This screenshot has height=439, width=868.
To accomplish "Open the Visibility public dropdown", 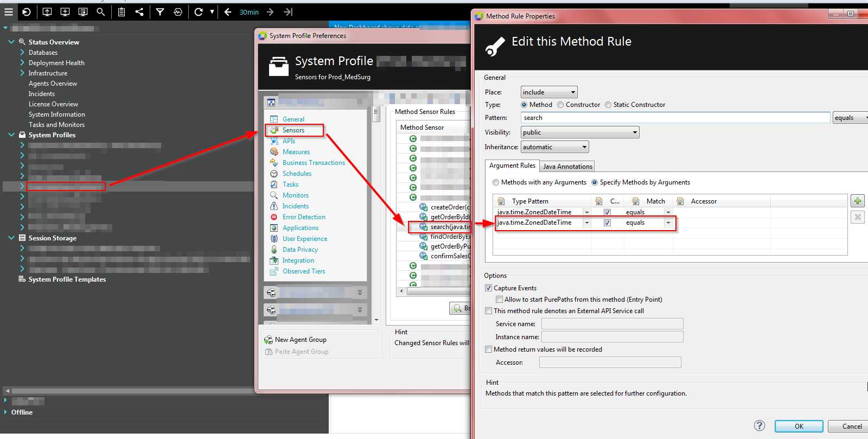I will (580, 132).
